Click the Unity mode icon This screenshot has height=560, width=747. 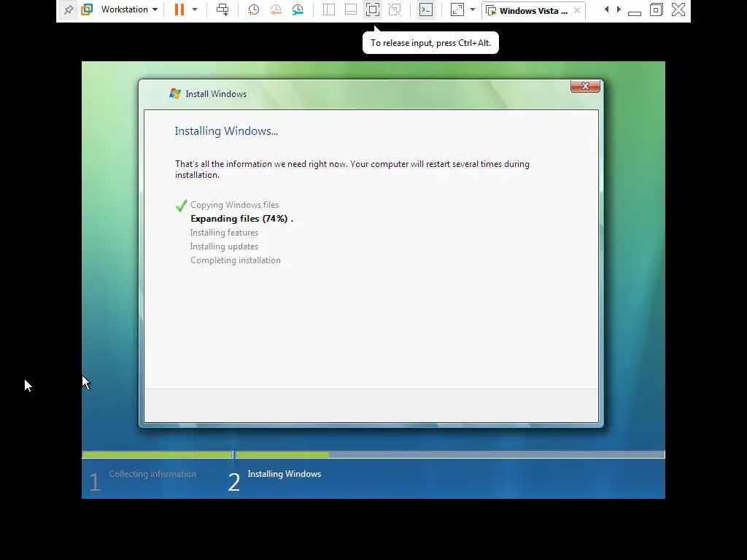(395, 9)
